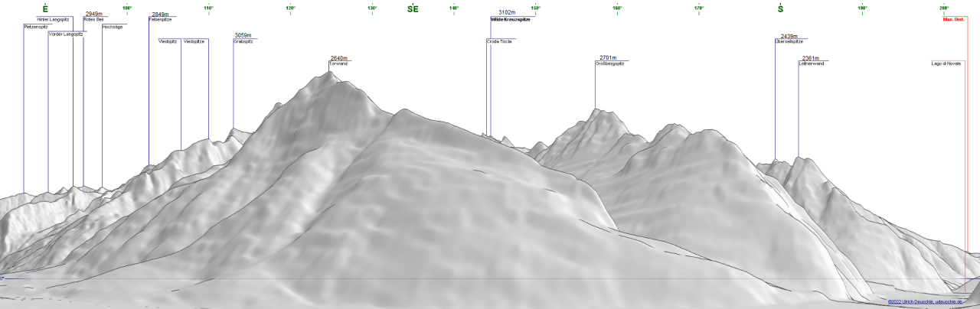980x309 pixels.
Task: Click the Wilde Kreuzspitze peak label
Action: pyautogui.click(x=510, y=19)
